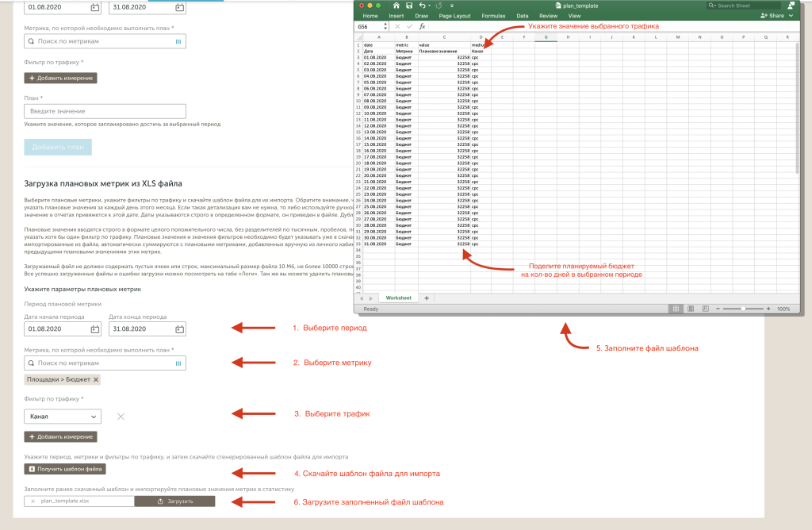Click the insert function fx icon

pyautogui.click(x=423, y=26)
